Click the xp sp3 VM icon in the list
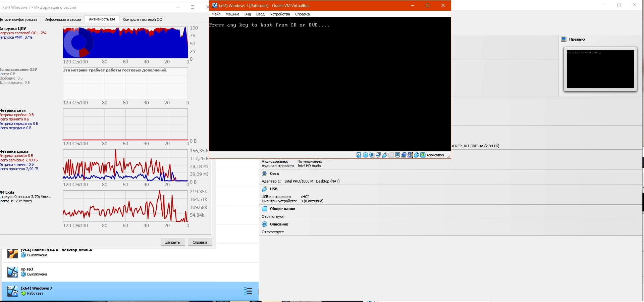The height and width of the screenshot is (302, 644). 13,272
